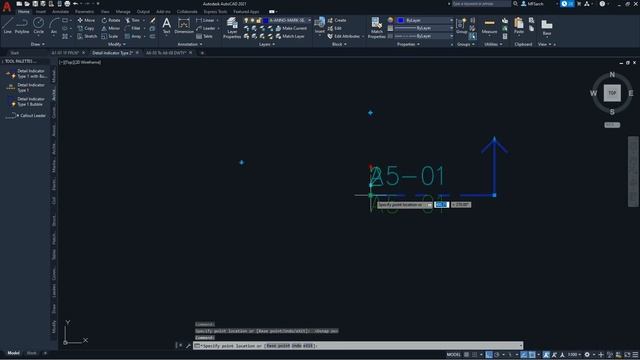Viewport: 640px width, 360px height.
Task: Select the Dimension tool
Action: click(184, 26)
